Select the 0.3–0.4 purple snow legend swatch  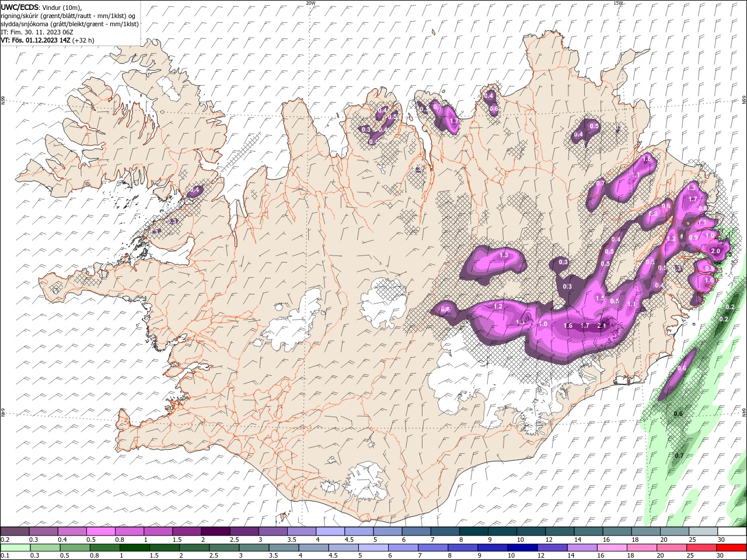(x=43, y=531)
